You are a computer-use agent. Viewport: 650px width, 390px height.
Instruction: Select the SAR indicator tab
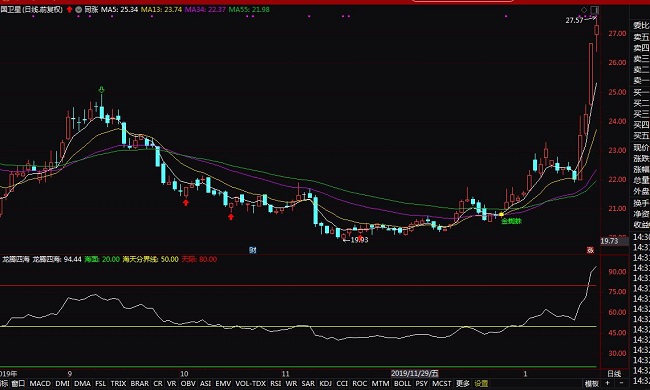(x=308, y=384)
